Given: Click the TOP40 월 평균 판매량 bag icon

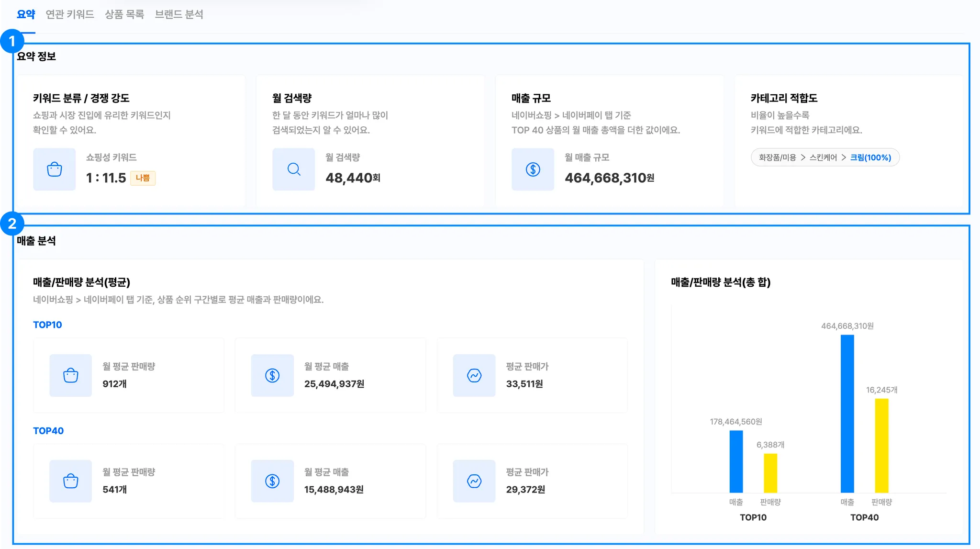Looking at the screenshot, I should pyautogui.click(x=71, y=481).
